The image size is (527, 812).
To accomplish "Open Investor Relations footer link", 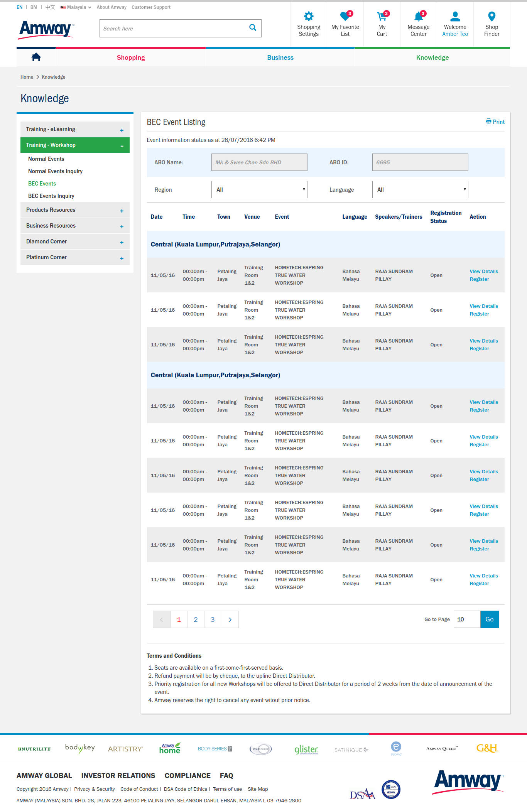I will [118, 775].
